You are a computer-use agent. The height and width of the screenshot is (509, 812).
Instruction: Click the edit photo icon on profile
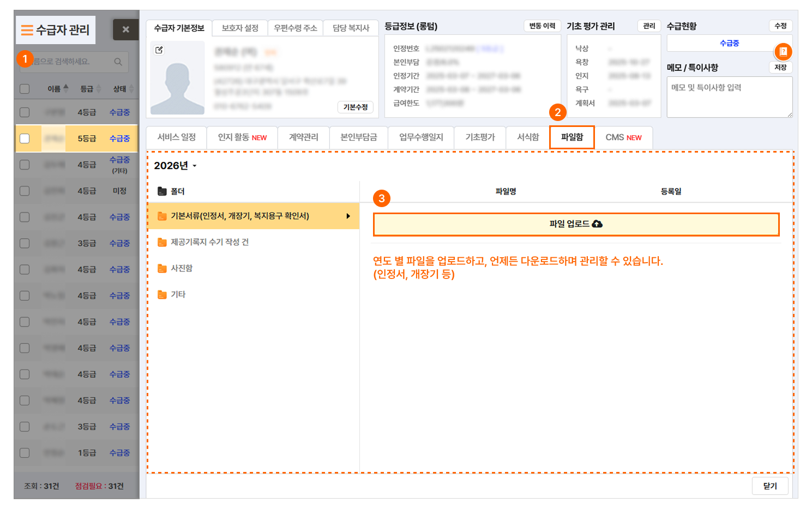pyautogui.click(x=159, y=50)
